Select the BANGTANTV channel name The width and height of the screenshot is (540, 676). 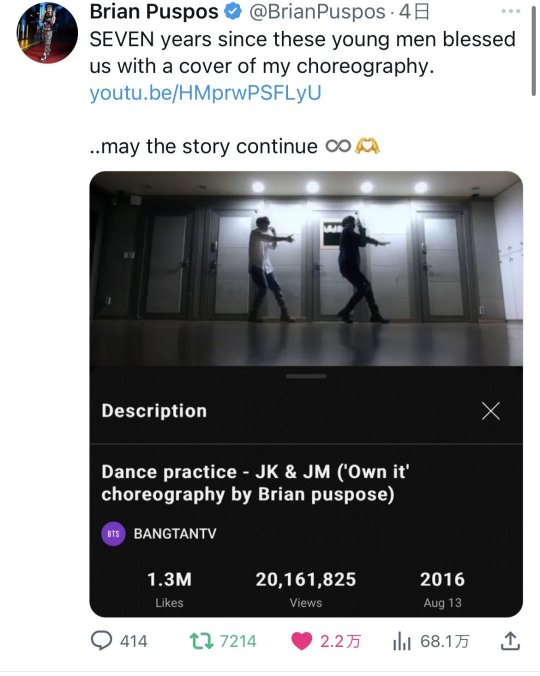175,534
